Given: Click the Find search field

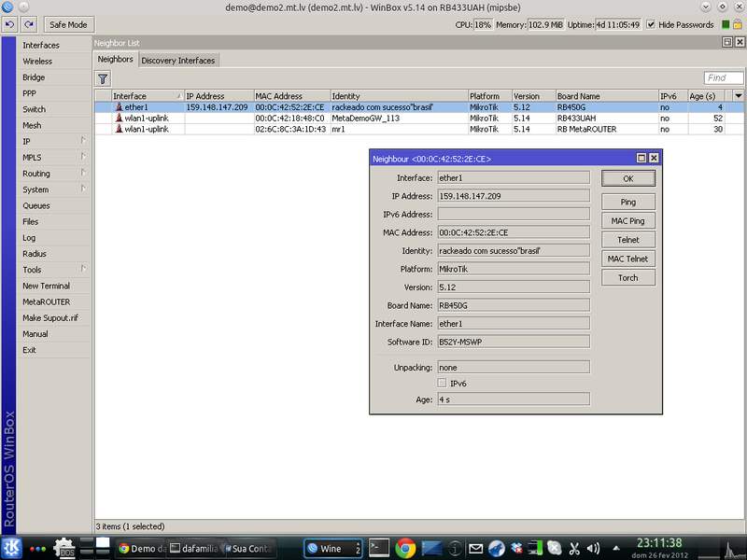Looking at the screenshot, I should (723, 78).
